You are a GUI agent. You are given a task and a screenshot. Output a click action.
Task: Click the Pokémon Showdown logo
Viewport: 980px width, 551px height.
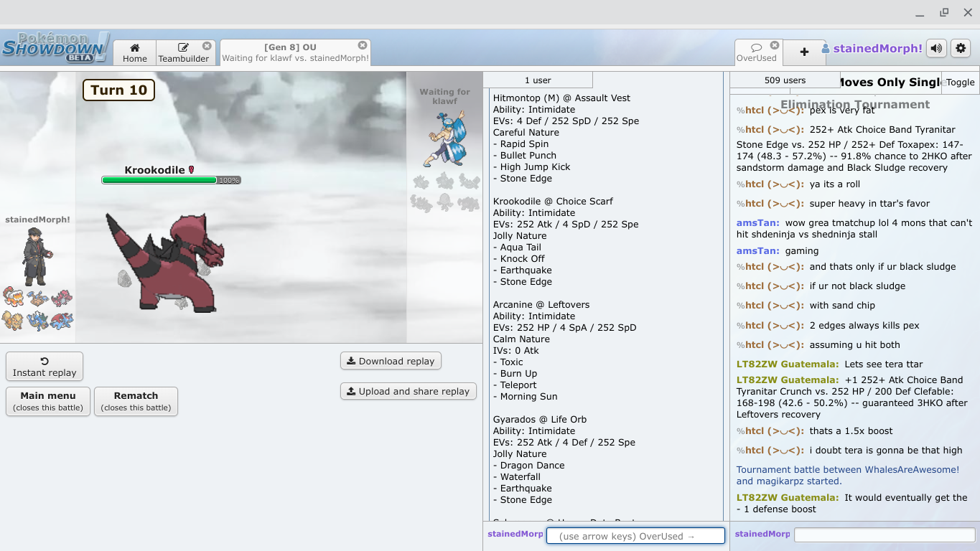(x=56, y=47)
